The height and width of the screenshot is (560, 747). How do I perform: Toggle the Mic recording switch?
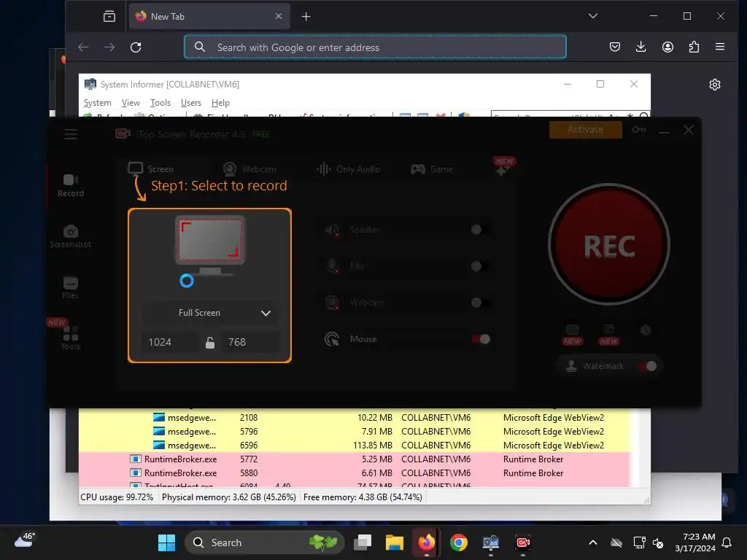point(480,266)
